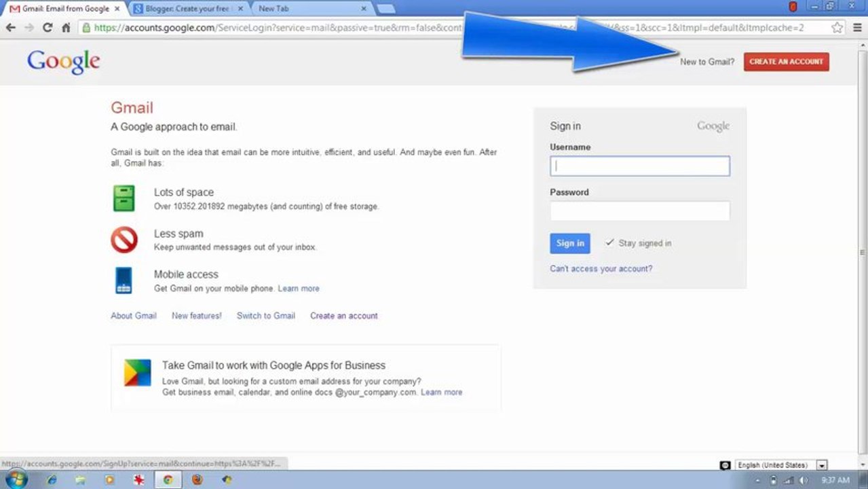Open the Python icon in the taskbar
The image size is (868, 489).
227,479
